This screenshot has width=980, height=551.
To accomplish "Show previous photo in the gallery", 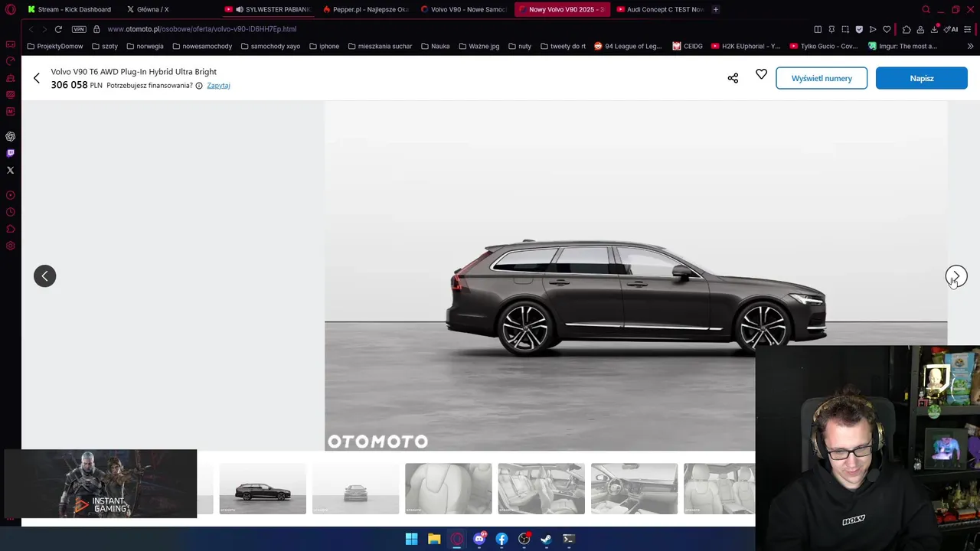I will (44, 276).
